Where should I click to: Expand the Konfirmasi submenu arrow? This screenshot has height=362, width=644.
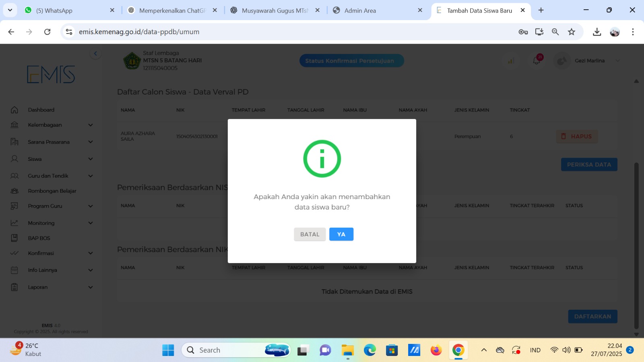pos(91,253)
